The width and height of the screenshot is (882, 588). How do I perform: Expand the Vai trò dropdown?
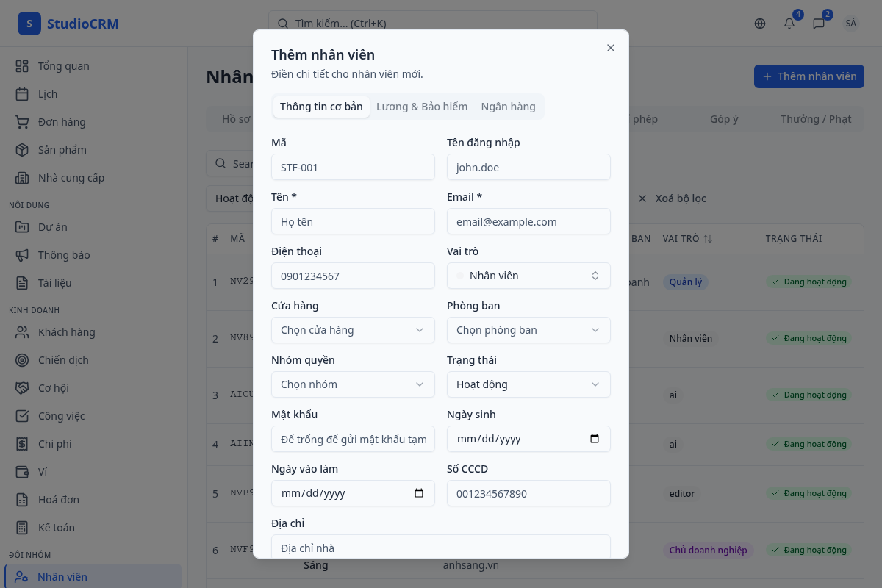(528, 276)
